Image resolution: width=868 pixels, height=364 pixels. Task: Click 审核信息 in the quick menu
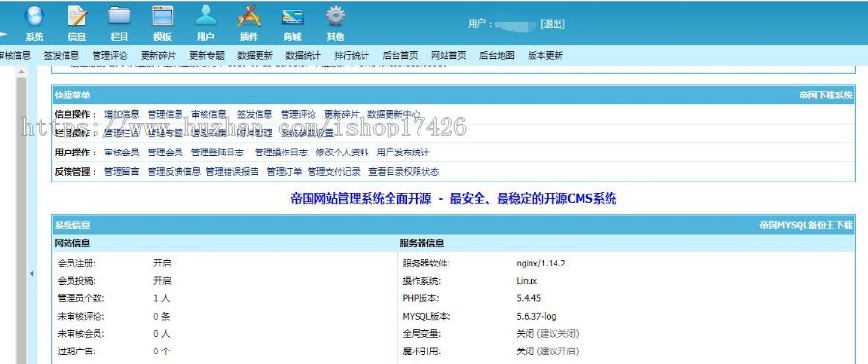tap(208, 114)
